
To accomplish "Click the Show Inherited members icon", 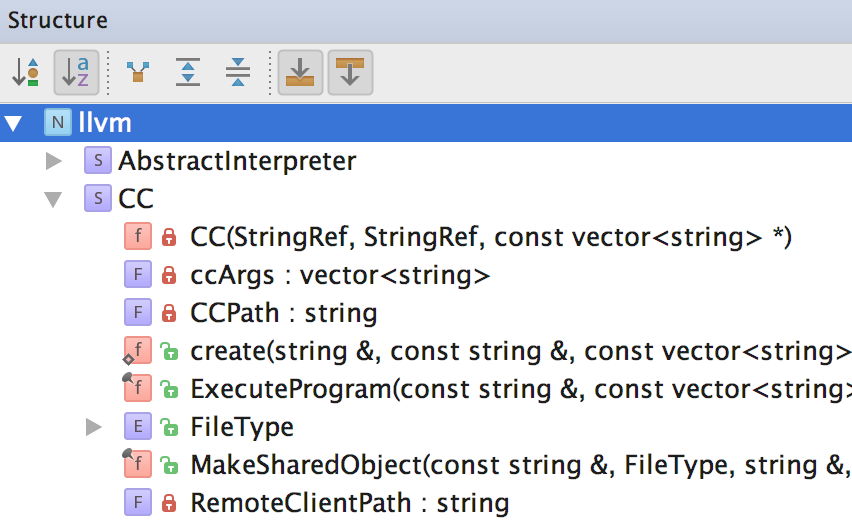I will pyautogui.click(x=138, y=72).
